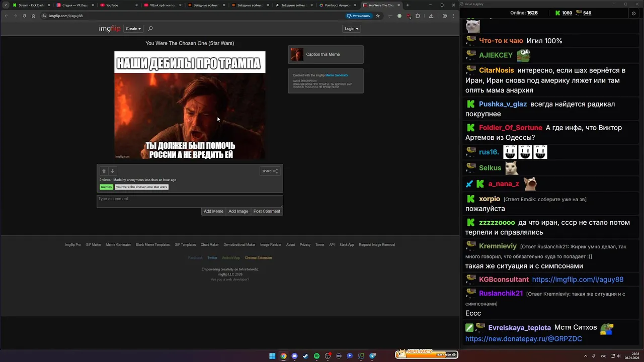Switch to the YouTube tab
The image size is (644, 362).
[118, 5]
